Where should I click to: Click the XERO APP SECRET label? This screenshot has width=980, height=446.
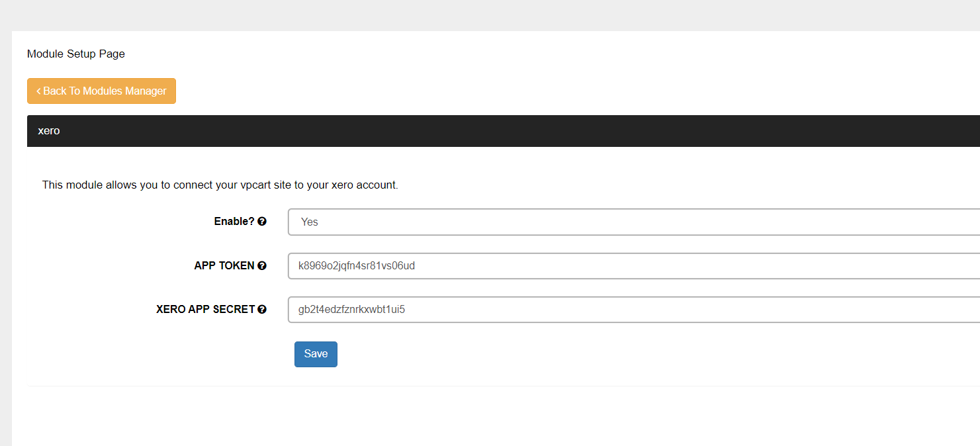[x=205, y=309]
